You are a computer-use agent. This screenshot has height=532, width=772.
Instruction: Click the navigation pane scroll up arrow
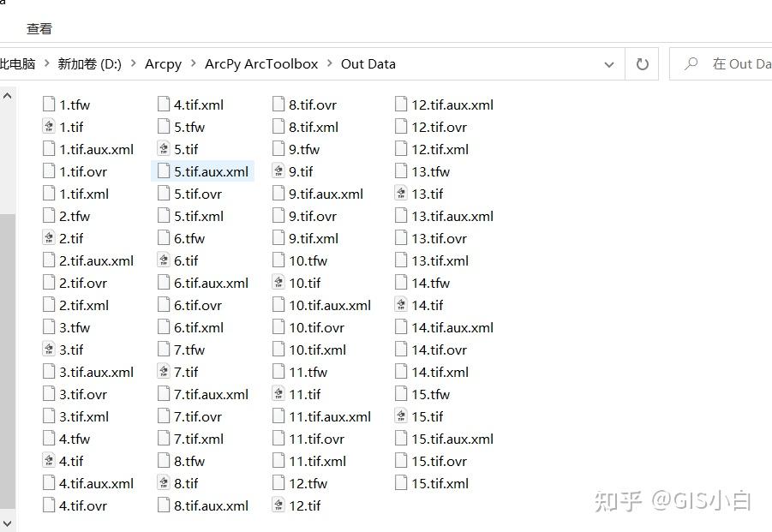click(8, 96)
